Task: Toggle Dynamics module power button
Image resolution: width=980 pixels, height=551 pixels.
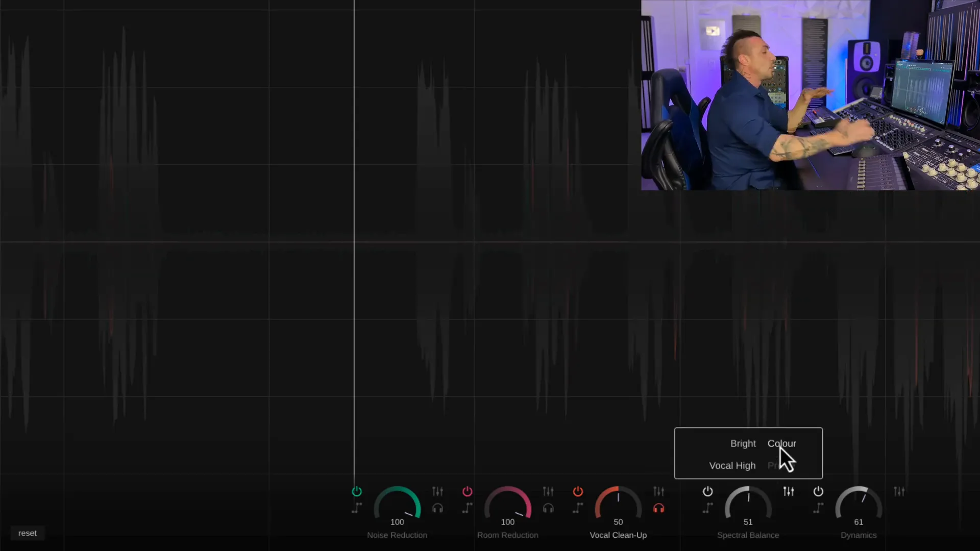Action: (818, 491)
